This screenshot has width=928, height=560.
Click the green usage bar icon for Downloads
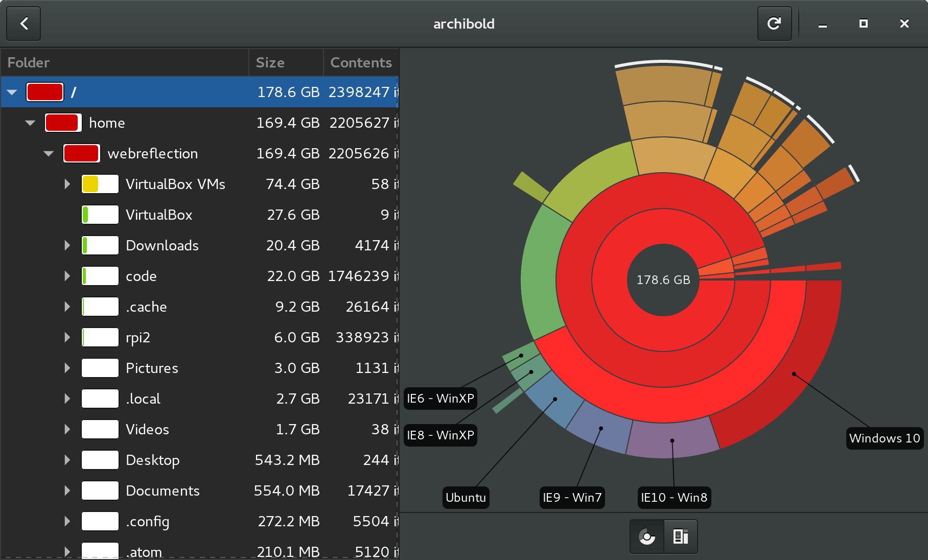point(100,245)
